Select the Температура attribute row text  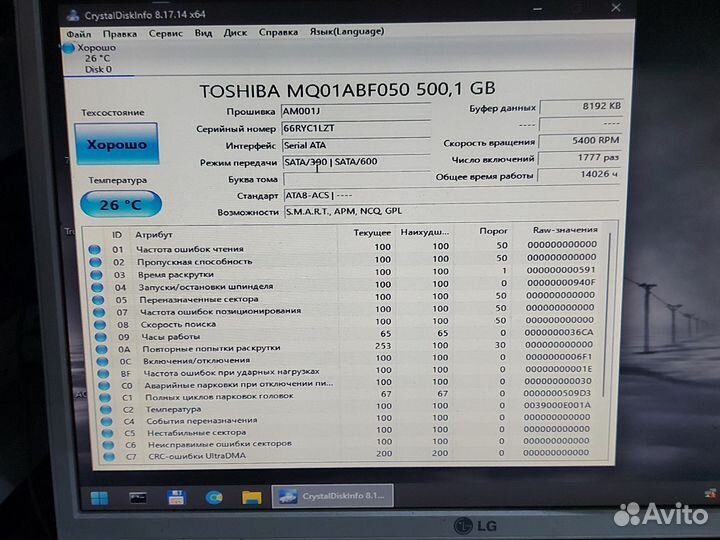[173, 409]
